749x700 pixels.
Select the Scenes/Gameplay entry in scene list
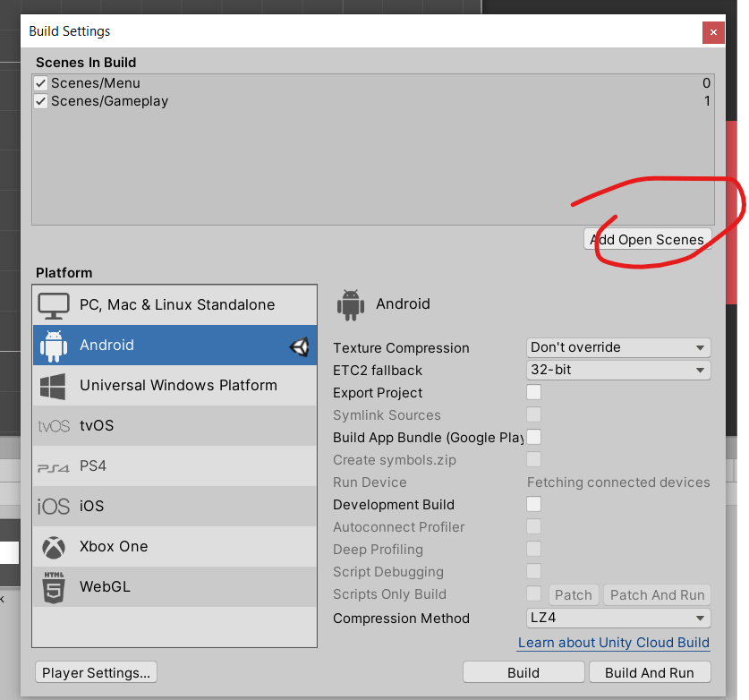373,101
